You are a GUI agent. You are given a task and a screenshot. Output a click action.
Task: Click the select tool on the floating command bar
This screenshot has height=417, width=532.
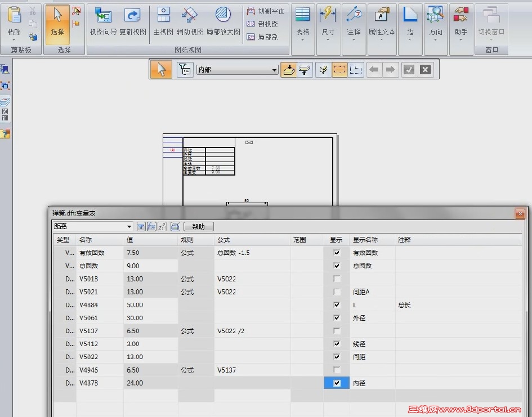point(161,70)
